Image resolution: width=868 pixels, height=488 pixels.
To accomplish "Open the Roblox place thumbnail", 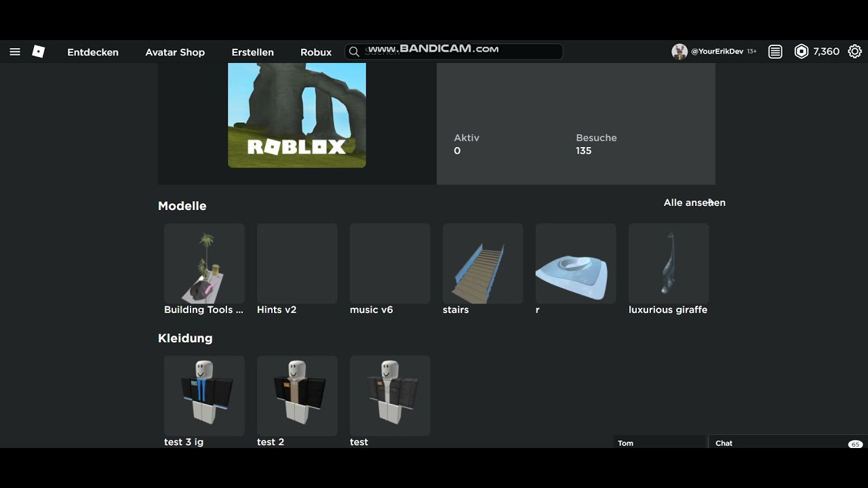I will [x=297, y=115].
